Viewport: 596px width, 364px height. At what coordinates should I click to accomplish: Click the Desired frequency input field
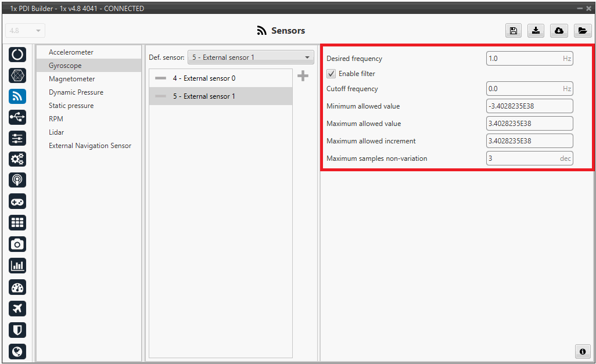point(523,59)
